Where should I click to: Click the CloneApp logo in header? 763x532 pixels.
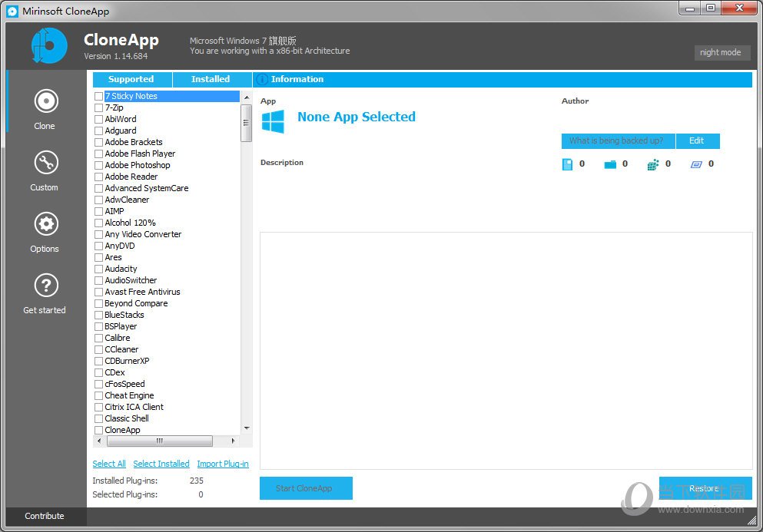[49, 45]
